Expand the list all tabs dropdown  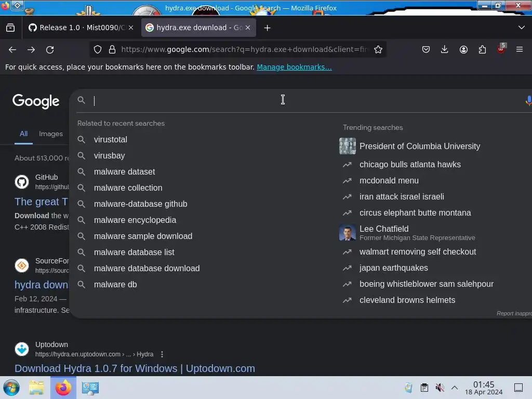coord(522,28)
